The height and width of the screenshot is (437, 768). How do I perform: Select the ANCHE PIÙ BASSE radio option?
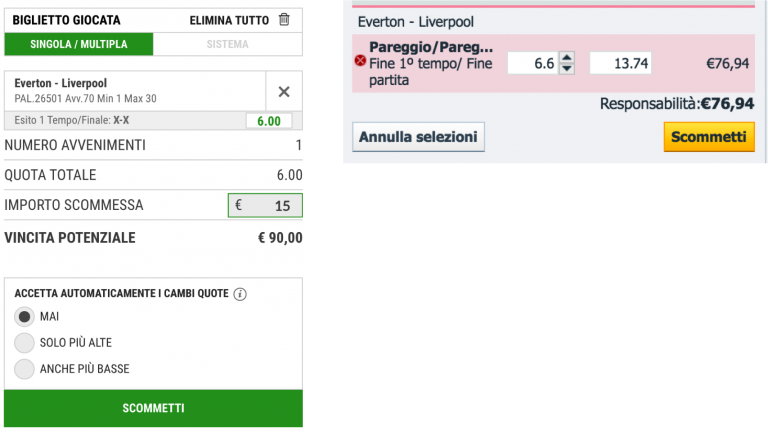pyautogui.click(x=24, y=369)
